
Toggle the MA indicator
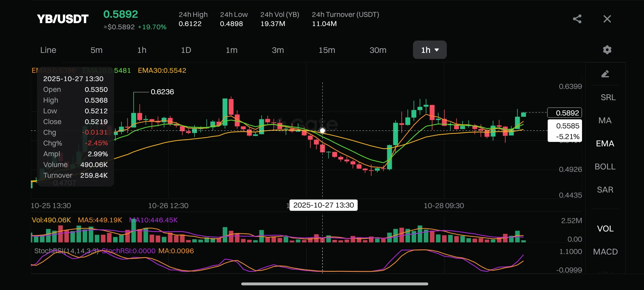[605, 120]
